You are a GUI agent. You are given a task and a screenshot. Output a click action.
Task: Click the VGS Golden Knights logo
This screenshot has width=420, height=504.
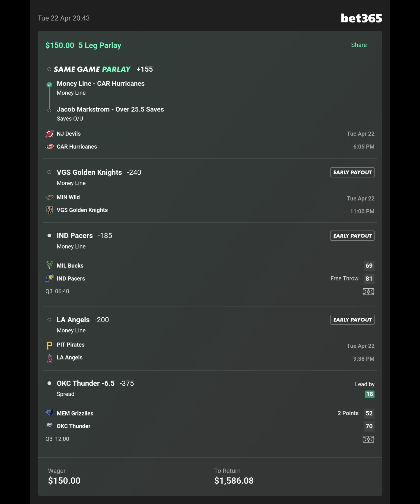[49, 210]
